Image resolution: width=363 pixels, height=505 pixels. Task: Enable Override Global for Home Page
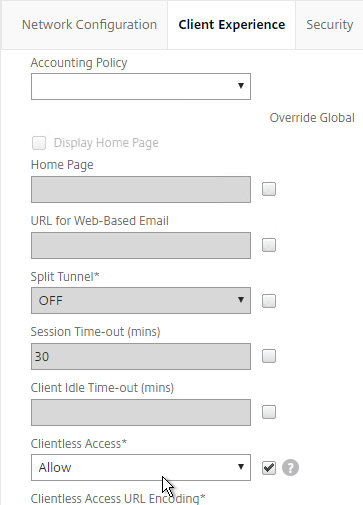[269, 189]
